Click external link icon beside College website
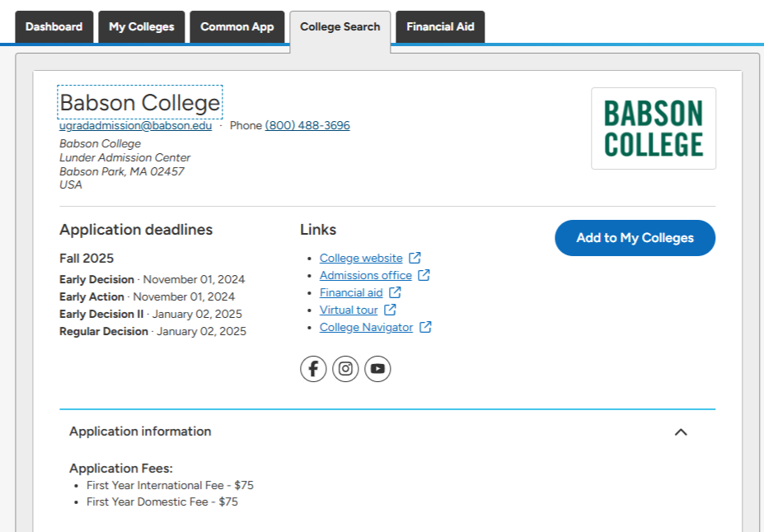 tap(415, 258)
